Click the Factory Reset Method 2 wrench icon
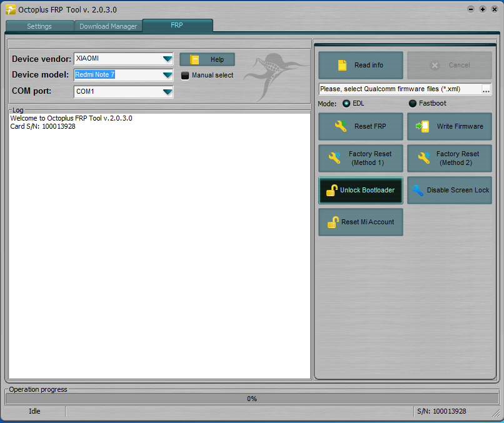504x423 pixels. click(x=424, y=157)
